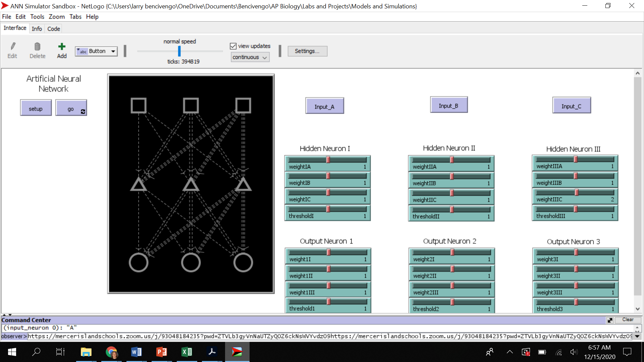Open Excel from the taskbar
This screenshot has width=644, height=362.
pyautogui.click(x=186, y=352)
